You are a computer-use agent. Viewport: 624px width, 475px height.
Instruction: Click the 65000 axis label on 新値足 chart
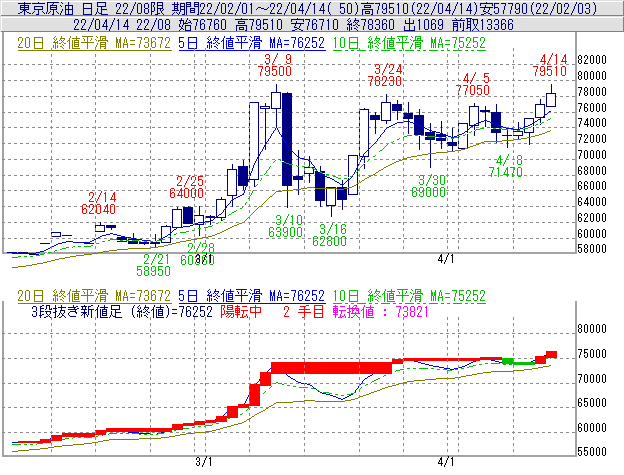point(592,403)
